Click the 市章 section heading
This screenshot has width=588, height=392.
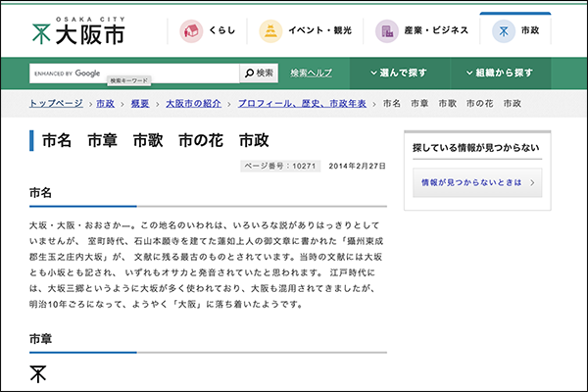pyautogui.click(x=40, y=339)
